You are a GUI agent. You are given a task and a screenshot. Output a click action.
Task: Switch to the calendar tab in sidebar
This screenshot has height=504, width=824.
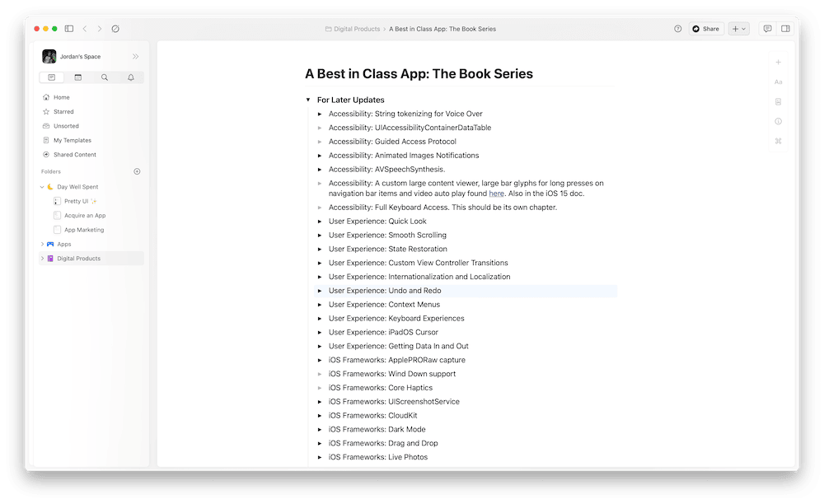pos(77,77)
